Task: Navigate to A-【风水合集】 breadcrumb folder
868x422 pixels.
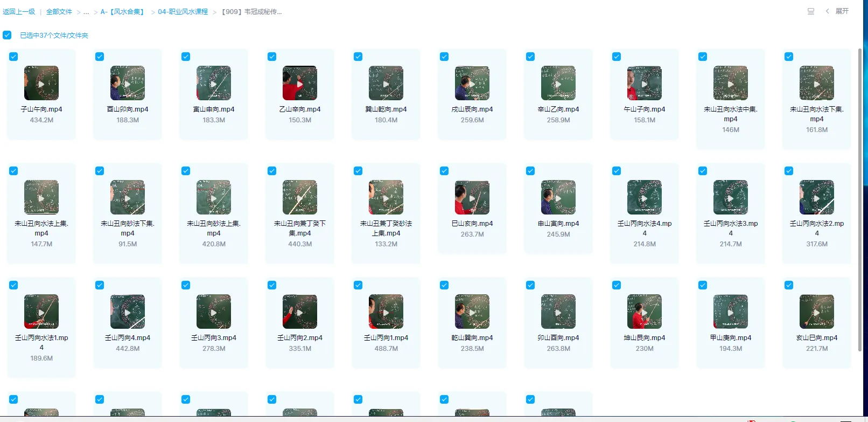Action: [x=123, y=12]
